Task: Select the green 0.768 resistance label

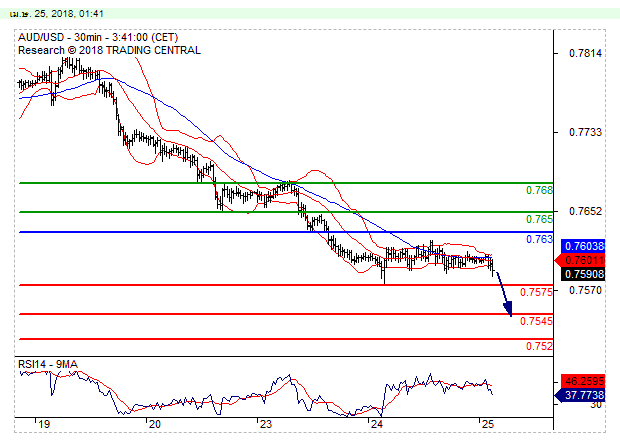Action: [x=539, y=190]
